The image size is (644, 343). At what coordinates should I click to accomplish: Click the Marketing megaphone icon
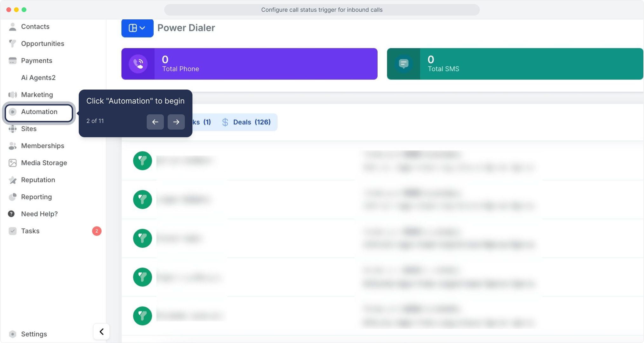12,95
